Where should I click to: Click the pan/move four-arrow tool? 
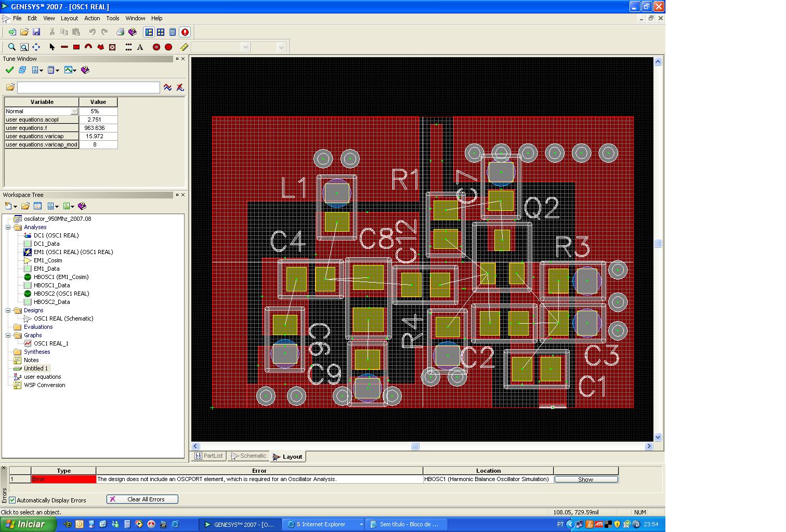36,47
